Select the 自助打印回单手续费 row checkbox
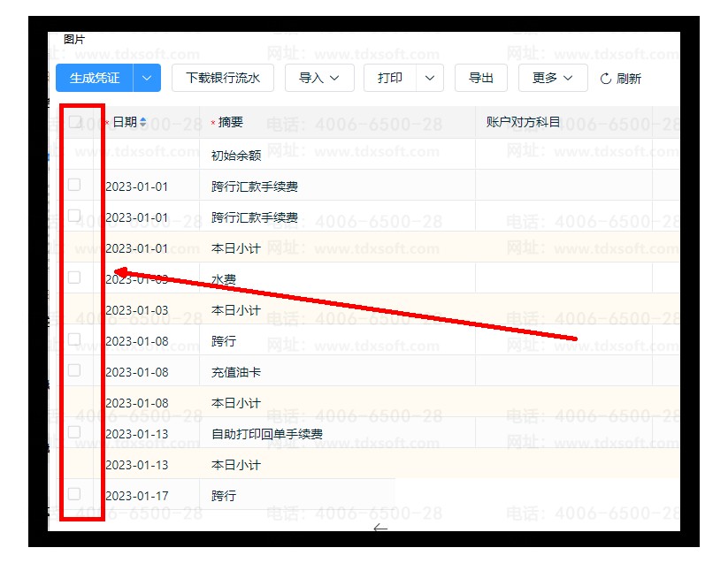Viewport: 728px width, 563px height. click(74, 432)
